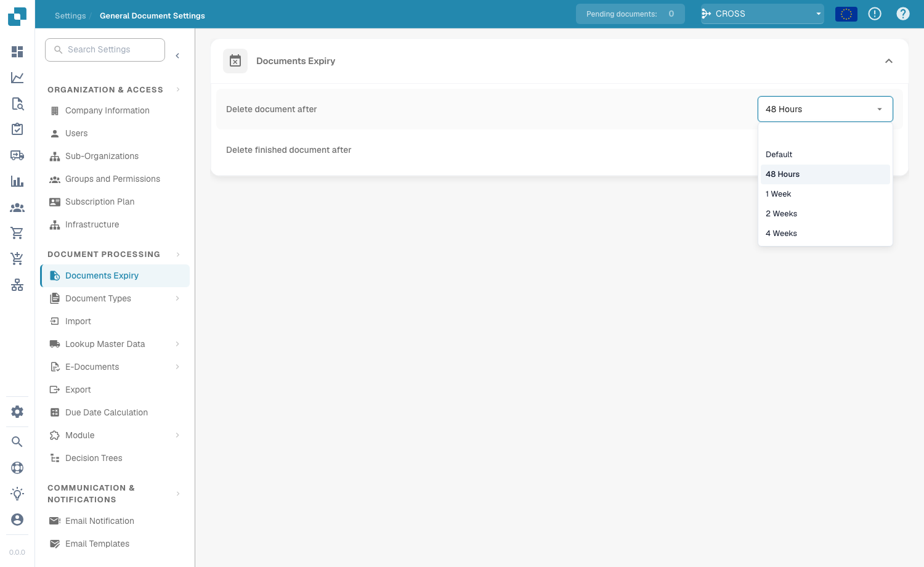Select the 1 Week option
The image size is (924, 567).
pos(825,194)
